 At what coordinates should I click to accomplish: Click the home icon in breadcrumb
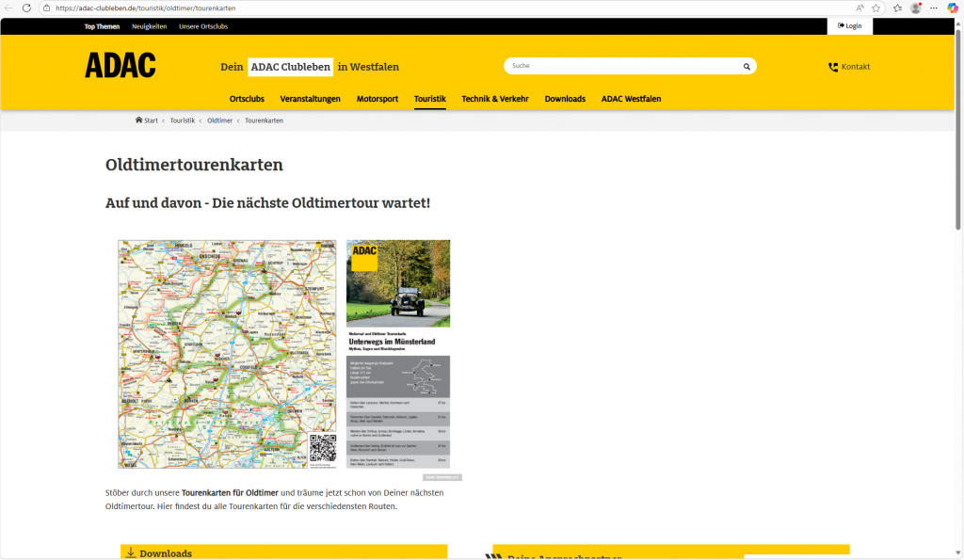139,120
